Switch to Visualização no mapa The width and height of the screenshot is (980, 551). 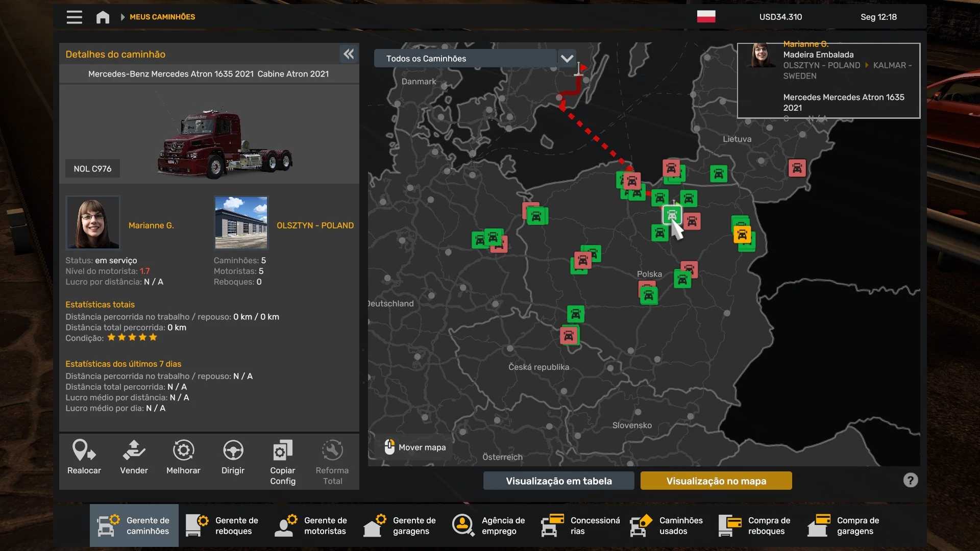(716, 481)
